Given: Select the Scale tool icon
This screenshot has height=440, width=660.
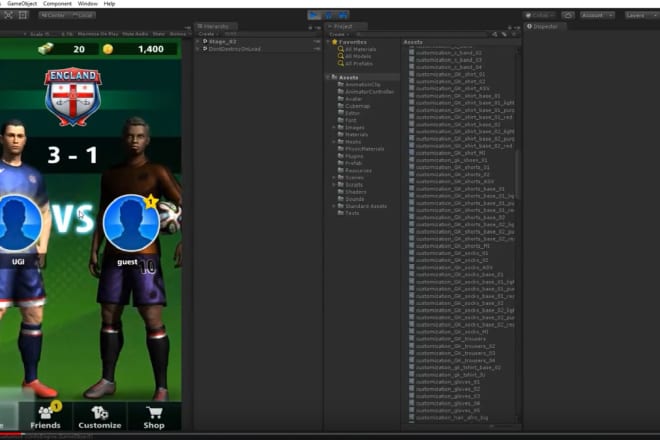Looking at the screenshot, I should 8,15.
